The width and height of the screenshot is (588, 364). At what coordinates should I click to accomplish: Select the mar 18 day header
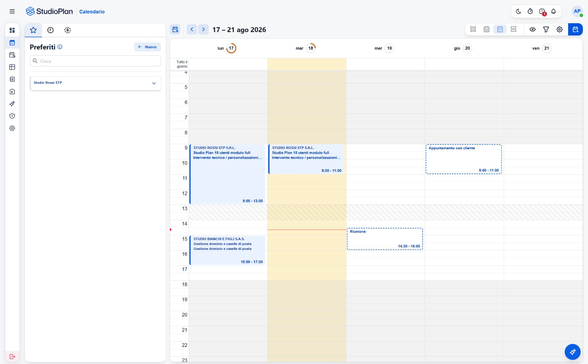(306, 48)
